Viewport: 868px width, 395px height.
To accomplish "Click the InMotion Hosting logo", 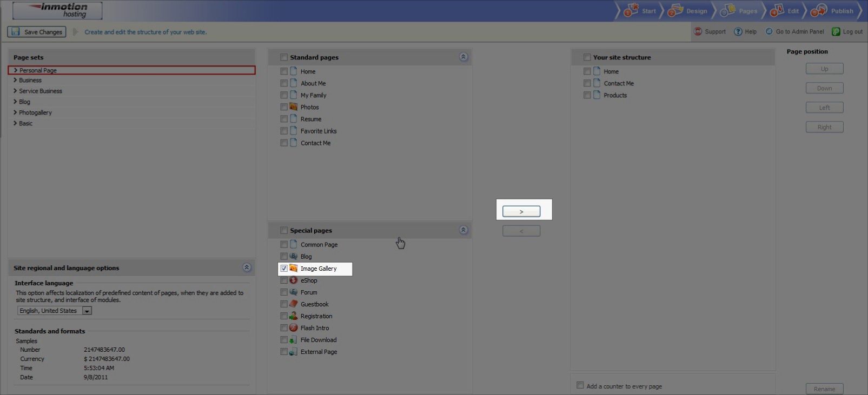I will pyautogui.click(x=57, y=10).
